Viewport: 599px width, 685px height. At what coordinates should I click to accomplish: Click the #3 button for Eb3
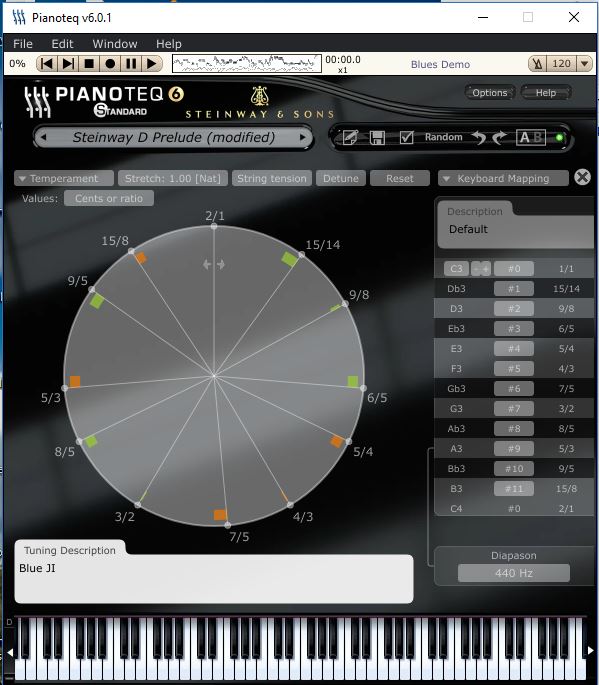tap(514, 329)
